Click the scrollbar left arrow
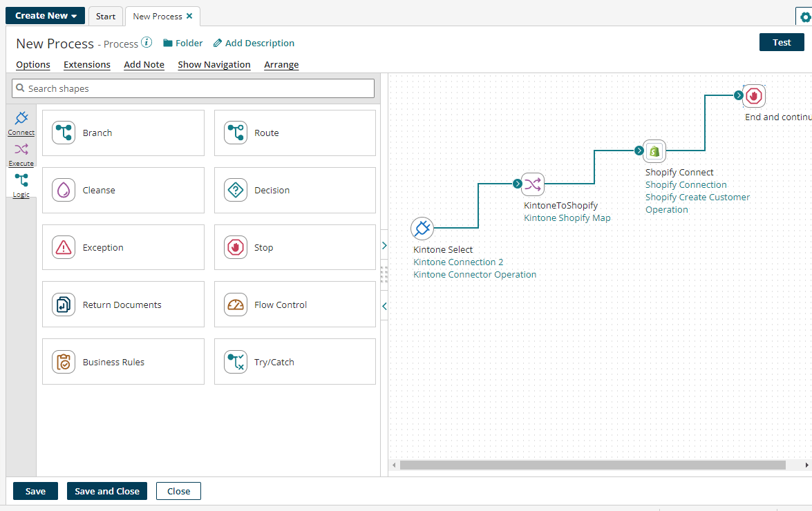The image size is (812, 511). 394,465
